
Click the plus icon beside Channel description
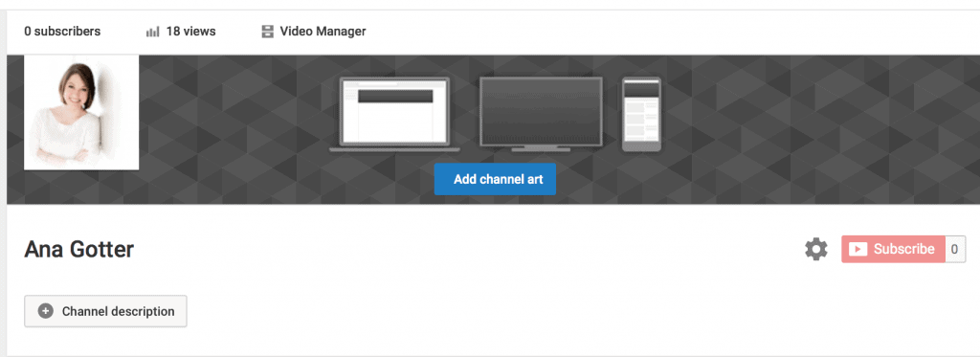pyautogui.click(x=46, y=311)
